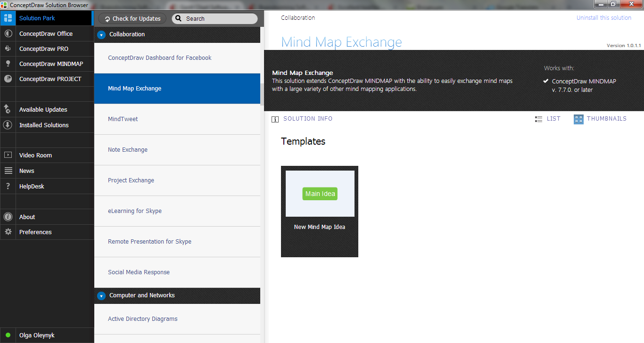Open ConceptDraw Office section

pos(47,34)
